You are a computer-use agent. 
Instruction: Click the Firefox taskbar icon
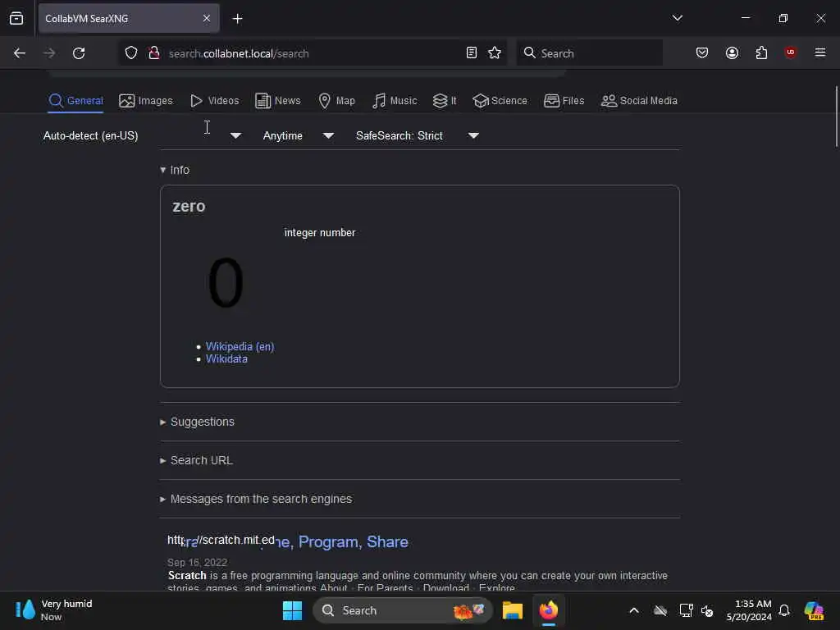coord(549,610)
